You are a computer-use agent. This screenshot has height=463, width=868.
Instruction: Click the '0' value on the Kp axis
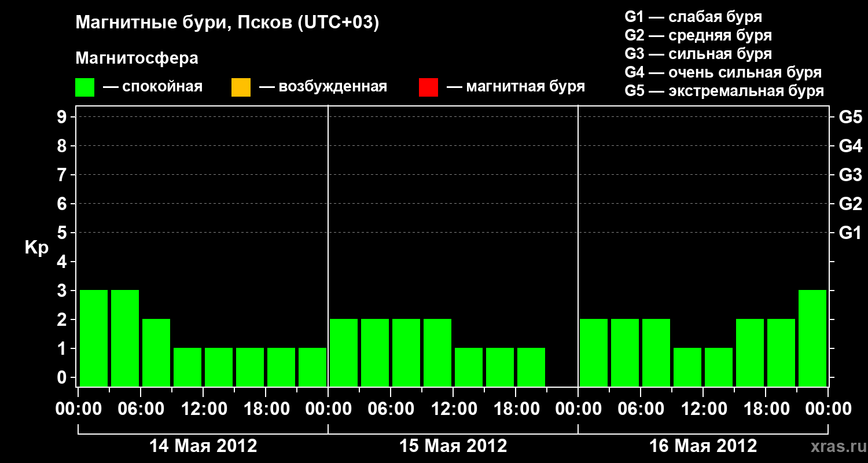tap(63, 377)
